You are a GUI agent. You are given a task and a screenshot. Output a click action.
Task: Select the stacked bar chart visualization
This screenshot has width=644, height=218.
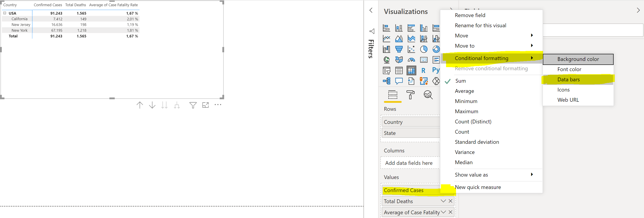386,28
